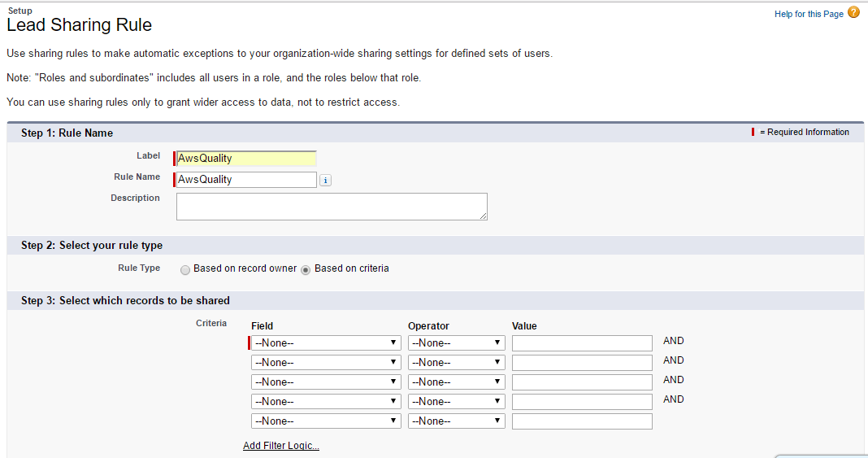Click the Rule Name info icon
This screenshot has height=458, width=868.
coord(325,180)
